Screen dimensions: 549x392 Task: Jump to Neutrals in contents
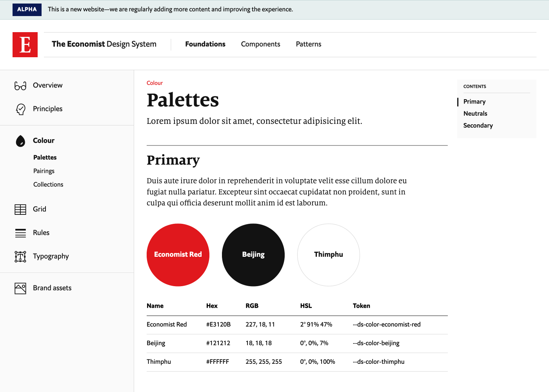[x=475, y=113]
